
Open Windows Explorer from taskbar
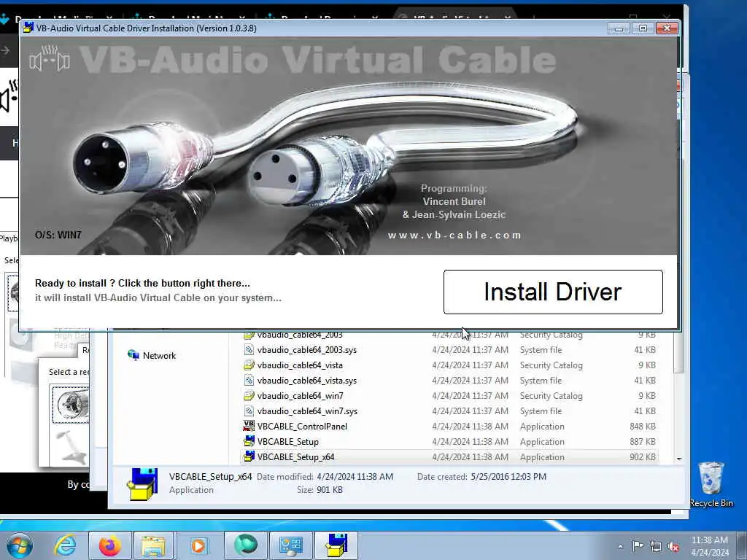(x=153, y=545)
